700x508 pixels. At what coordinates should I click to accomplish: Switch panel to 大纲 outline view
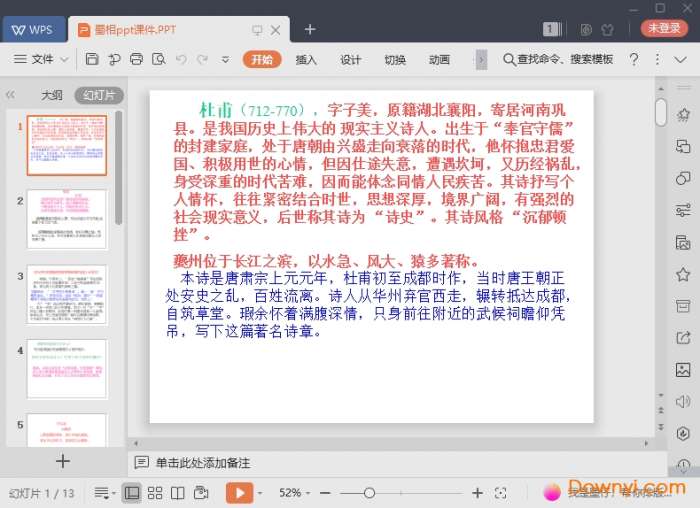(x=52, y=95)
